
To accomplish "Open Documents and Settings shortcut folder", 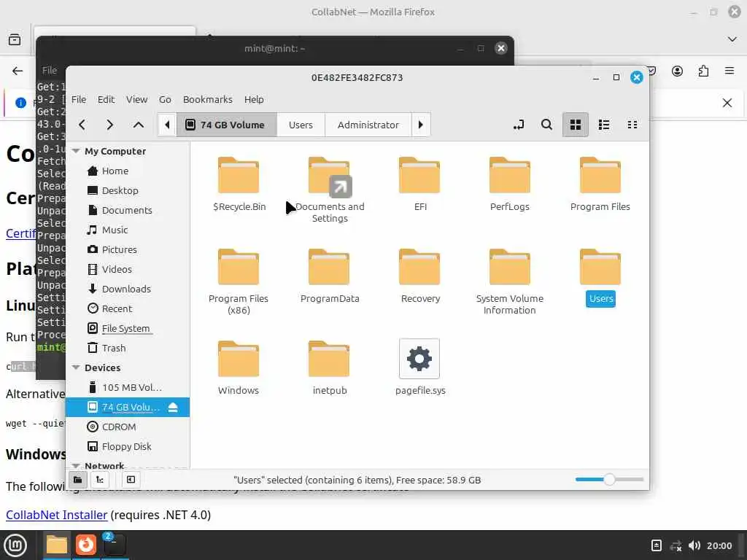I will pos(330,190).
